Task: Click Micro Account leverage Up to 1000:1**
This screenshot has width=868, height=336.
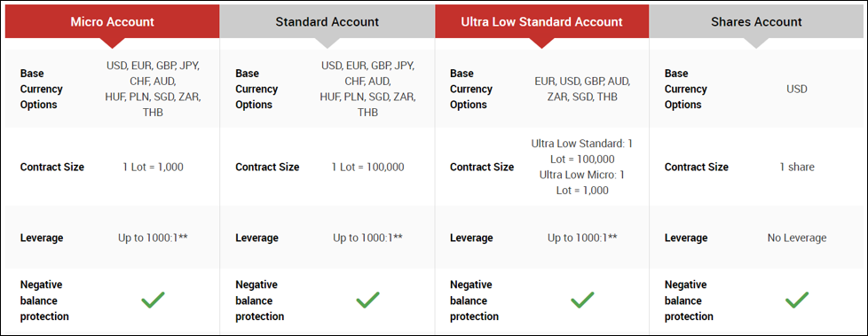Action: pos(153,238)
